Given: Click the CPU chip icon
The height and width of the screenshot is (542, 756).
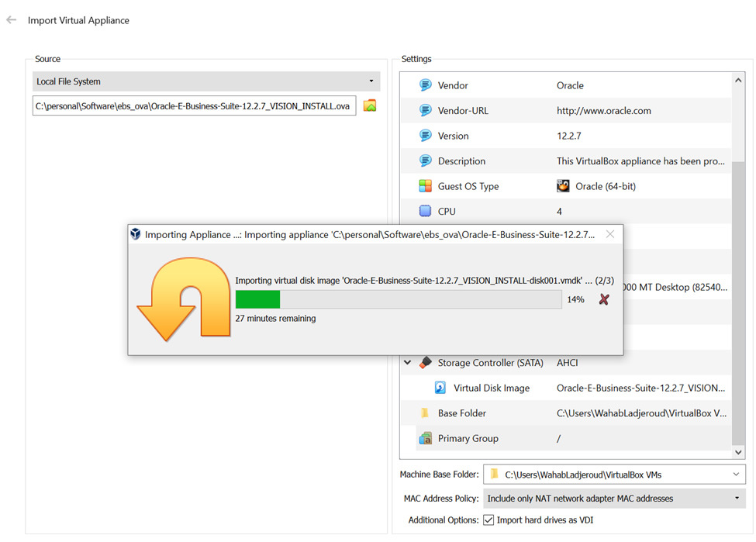Looking at the screenshot, I should coord(425,211).
